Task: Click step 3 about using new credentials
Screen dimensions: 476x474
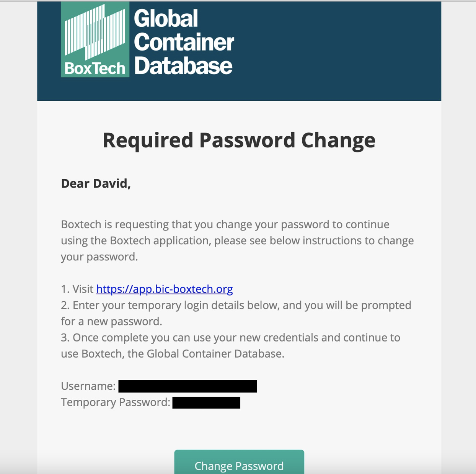Action: tap(231, 345)
